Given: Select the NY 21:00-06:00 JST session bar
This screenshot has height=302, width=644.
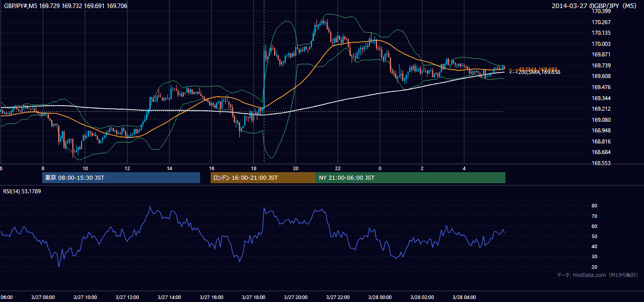Looking at the screenshot, I should (411, 178).
